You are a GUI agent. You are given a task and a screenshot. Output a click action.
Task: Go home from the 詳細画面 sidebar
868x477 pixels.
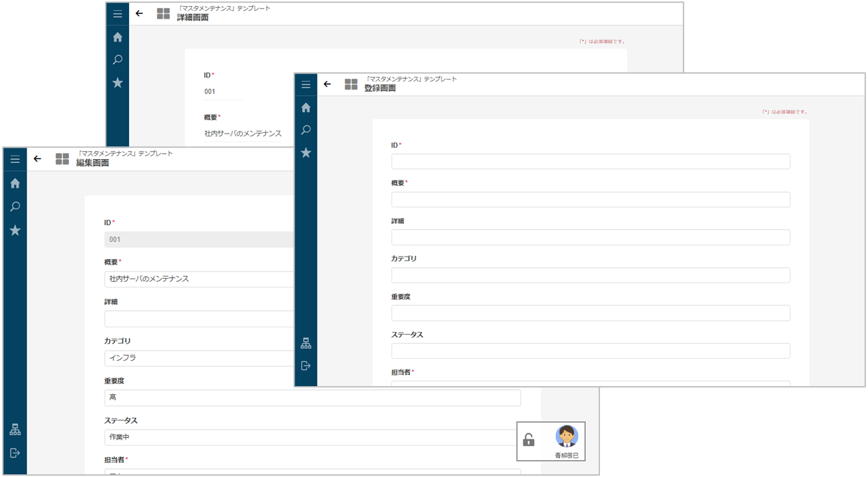coord(118,37)
